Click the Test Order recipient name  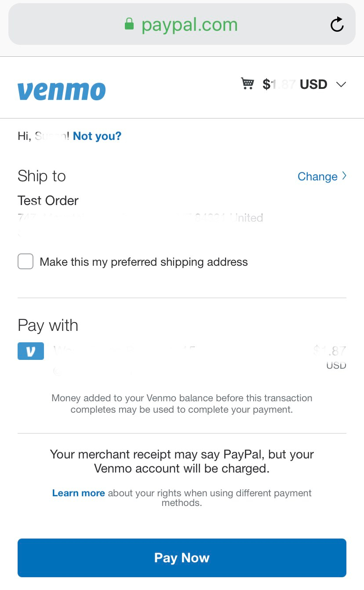(x=48, y=201)
